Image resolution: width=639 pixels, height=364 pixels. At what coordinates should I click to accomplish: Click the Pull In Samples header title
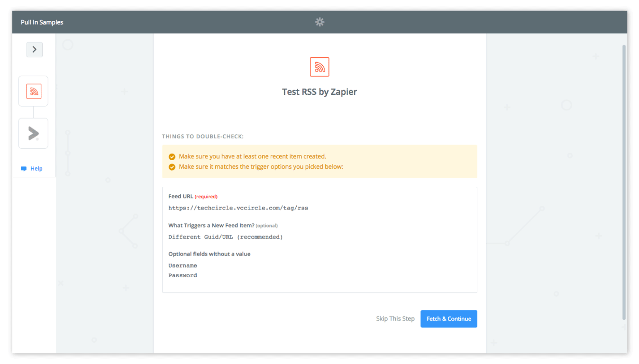pyautogui.click(x=42, y=22)
